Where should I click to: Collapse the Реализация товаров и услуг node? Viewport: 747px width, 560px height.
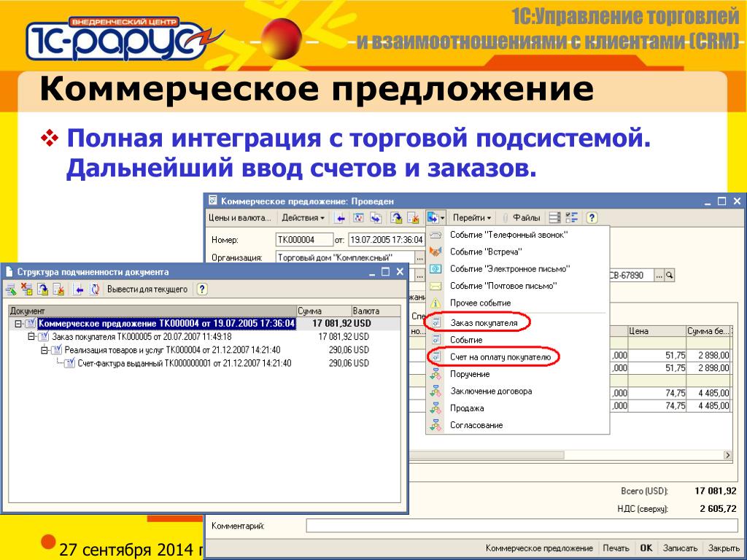(x=44, y=350)
